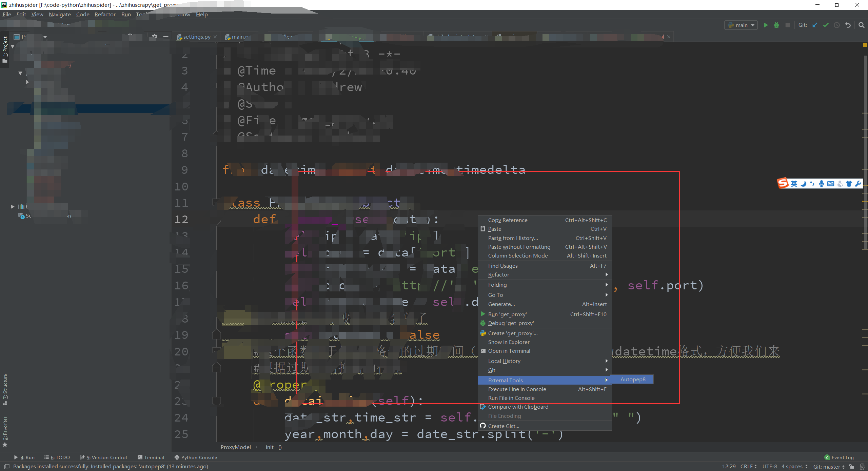Image resolution: width=868 pixels, height=471 pixels.
Task: Update project with the blue Git pull arrow
Action: (x=815, y=25)
